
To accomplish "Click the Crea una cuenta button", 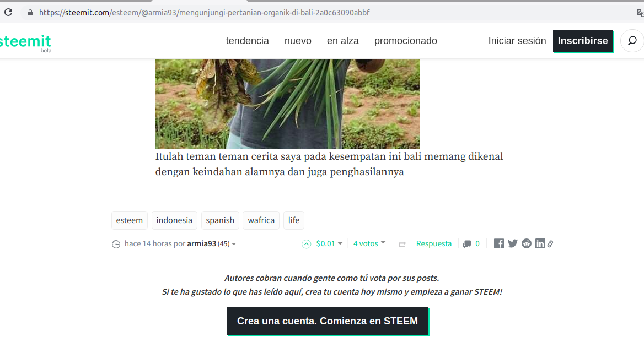I will point(328,321).
